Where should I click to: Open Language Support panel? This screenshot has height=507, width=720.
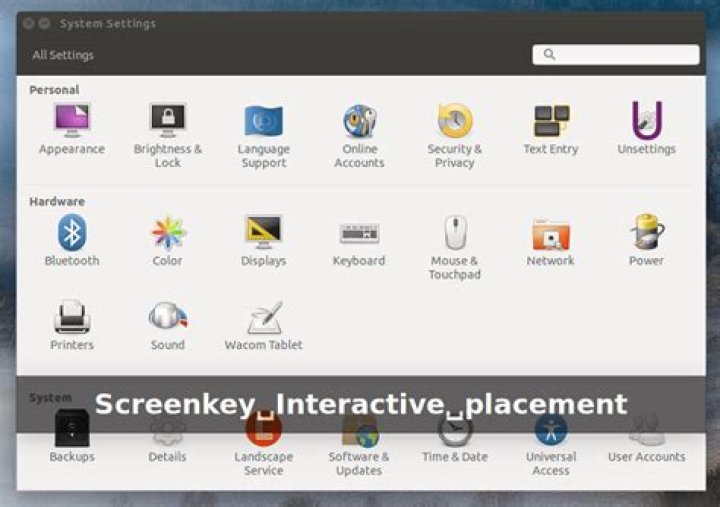point(264,136)
